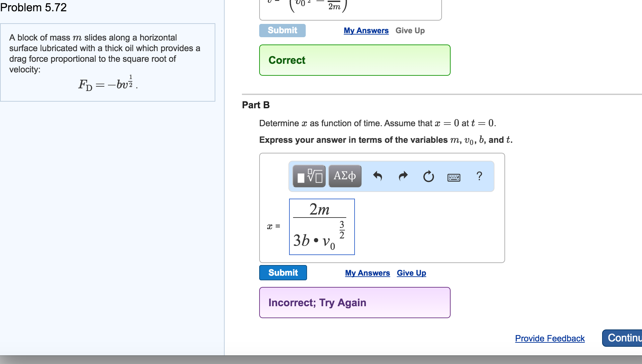Screen dimensions: 642x364
Task: Click the Incorrect; Try Again banner
Action: coord(355,302)
